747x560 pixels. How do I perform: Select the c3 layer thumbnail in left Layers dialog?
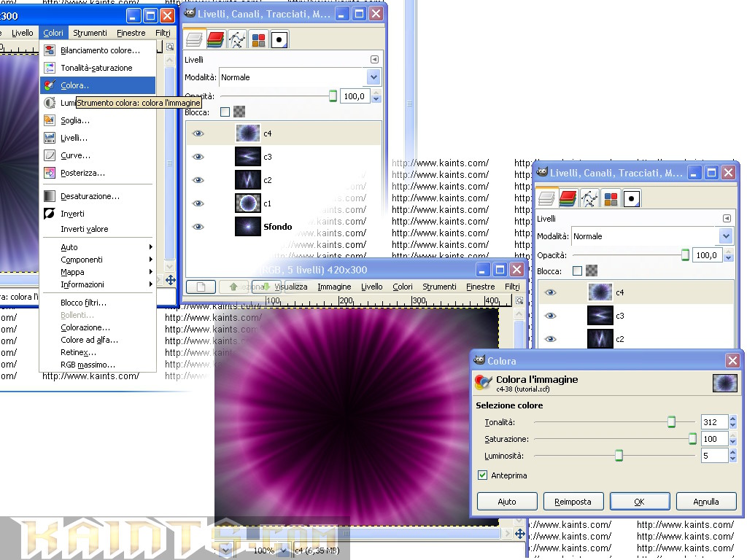click(248, 157)
